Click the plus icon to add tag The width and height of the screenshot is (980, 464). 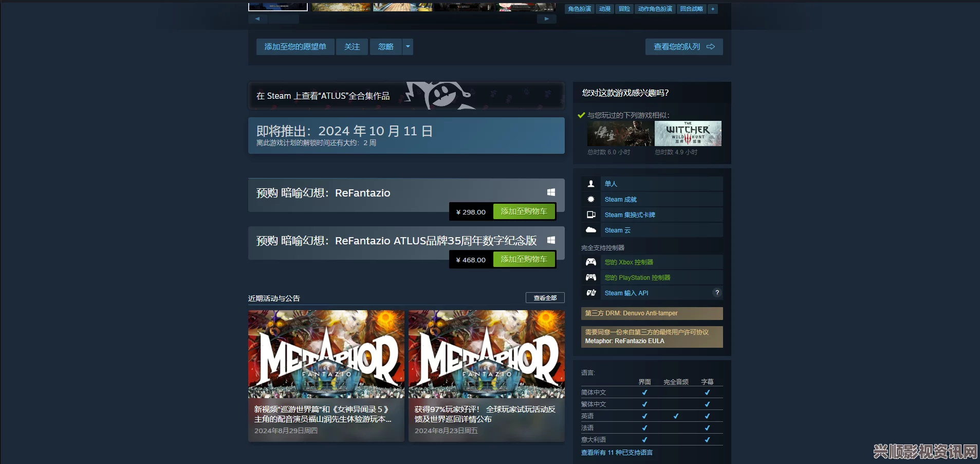pyautogui.click(x=713, y=9)
